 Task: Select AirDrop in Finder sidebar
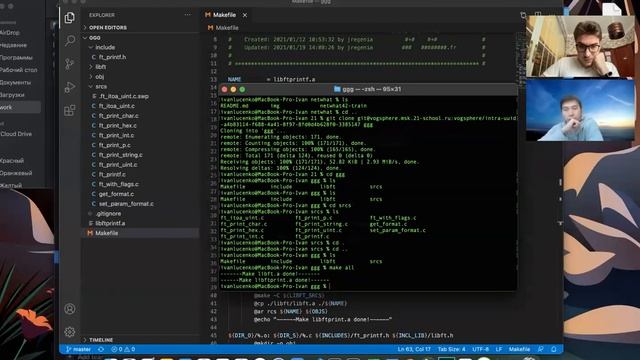(10, 33)
